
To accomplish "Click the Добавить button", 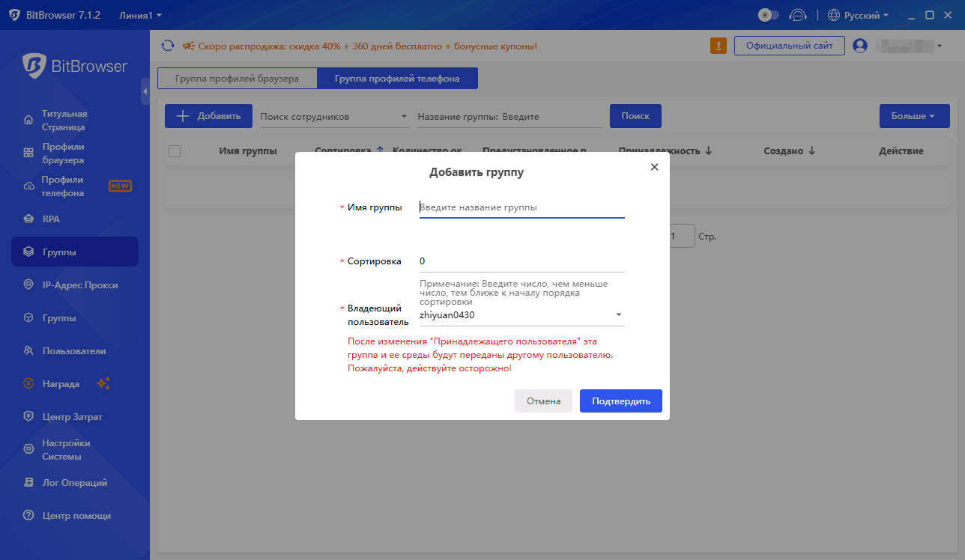I will click(209, 116).
